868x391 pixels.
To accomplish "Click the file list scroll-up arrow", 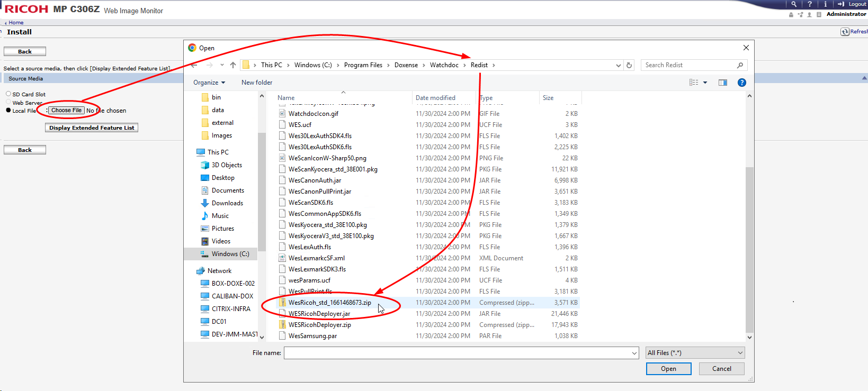I will [x=749, y=96].
